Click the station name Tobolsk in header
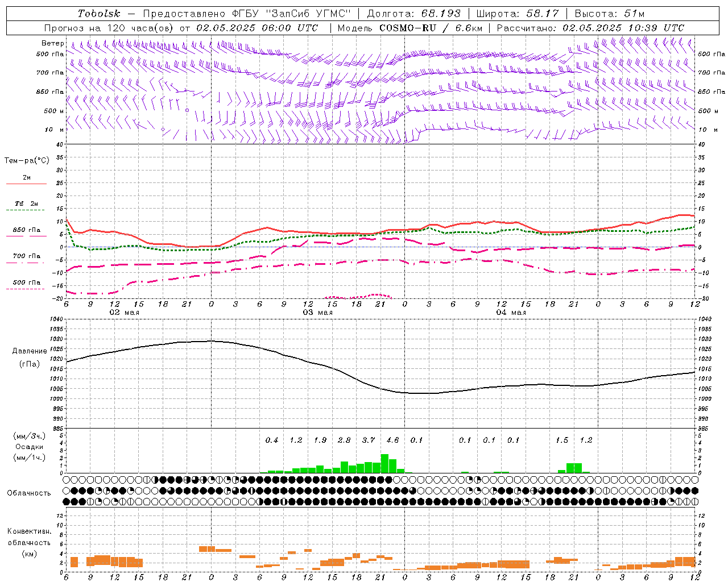The width and height of the screenshot is (728, 582). click(x=99, y=14)
